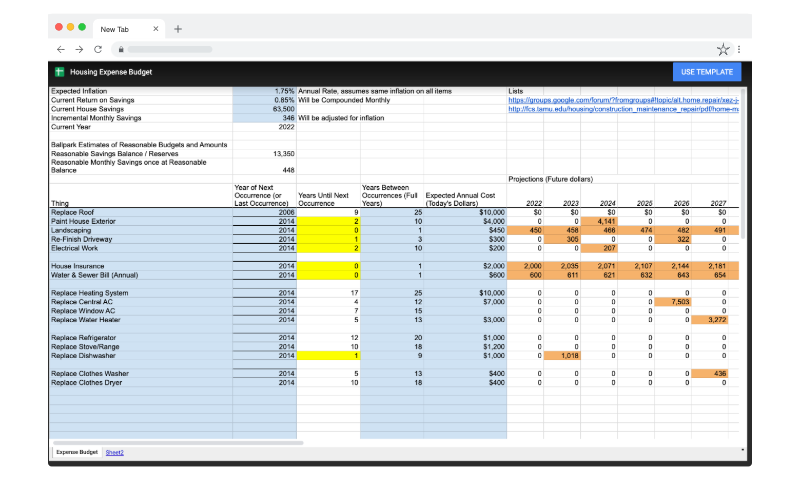Click the Replace Dishwasher label
800x480 pixels.
(x=83, y=356)
